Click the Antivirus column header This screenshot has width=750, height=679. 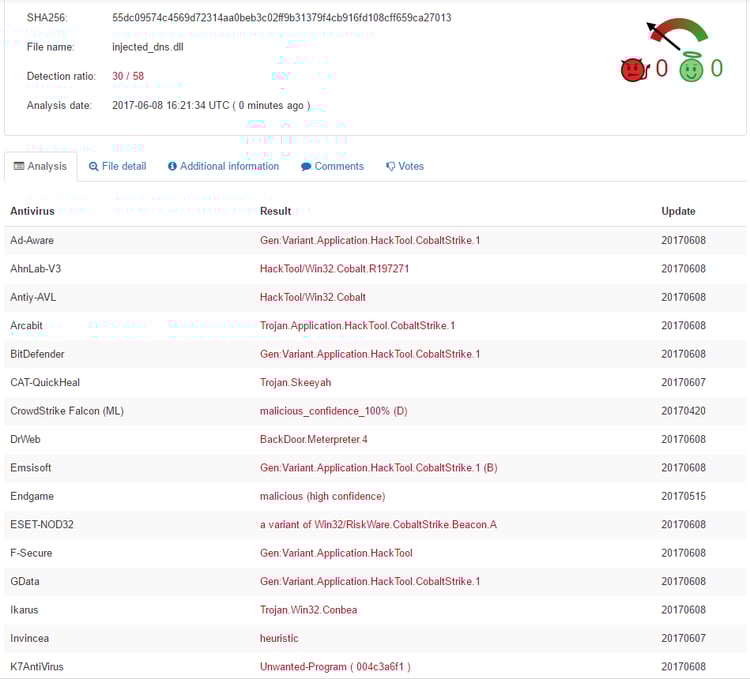tap(33, 211)
